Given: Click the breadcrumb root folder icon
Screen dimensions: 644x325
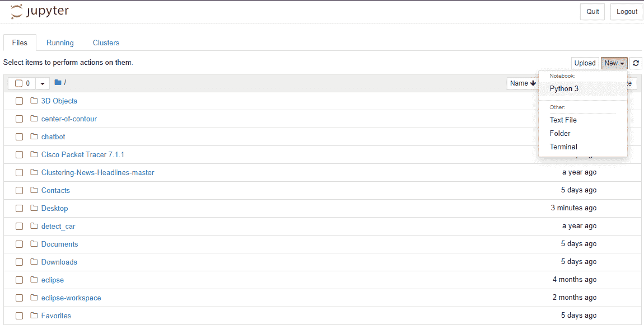Looking at the screenshot, I should coord(58,82).
